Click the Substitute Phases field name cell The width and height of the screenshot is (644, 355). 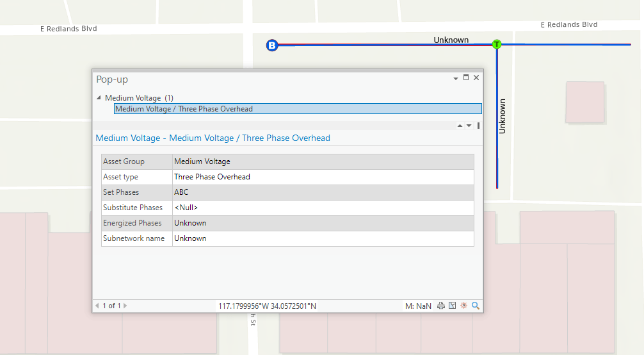pyautogui.click(x=137, y=208)
